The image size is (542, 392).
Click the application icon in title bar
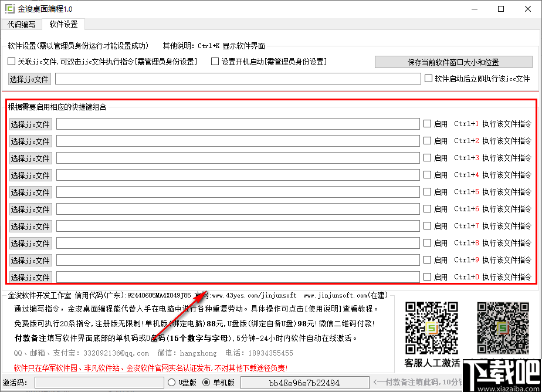pyautogui.click(x=11, y=9)
